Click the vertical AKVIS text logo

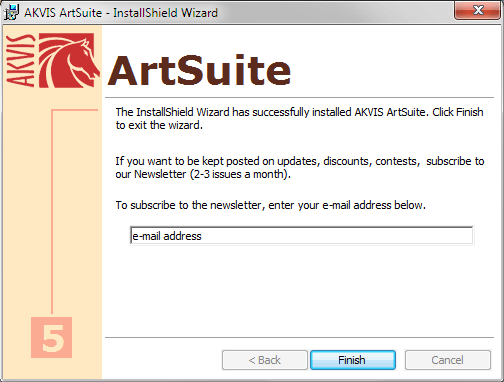point(21,60)
